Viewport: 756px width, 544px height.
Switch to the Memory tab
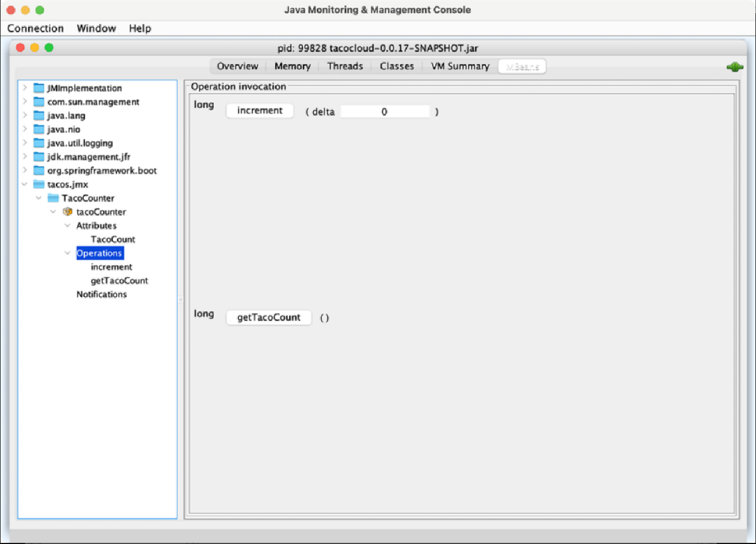click(x=293, y=66)
